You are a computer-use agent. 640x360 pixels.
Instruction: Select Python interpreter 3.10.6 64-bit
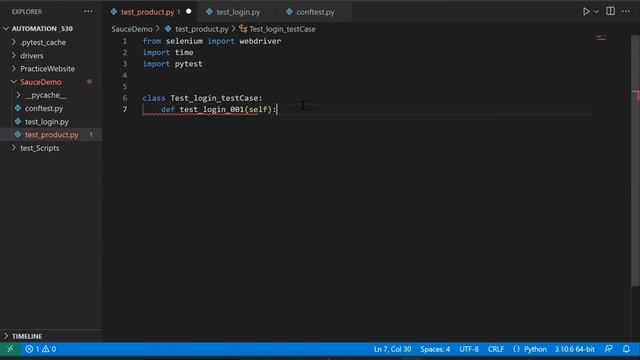[574, 349]
